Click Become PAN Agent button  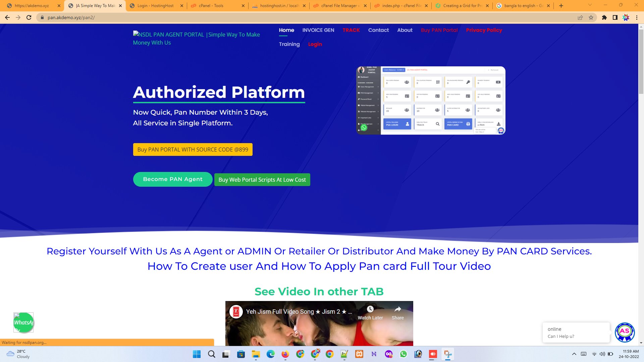pos(173,179)
